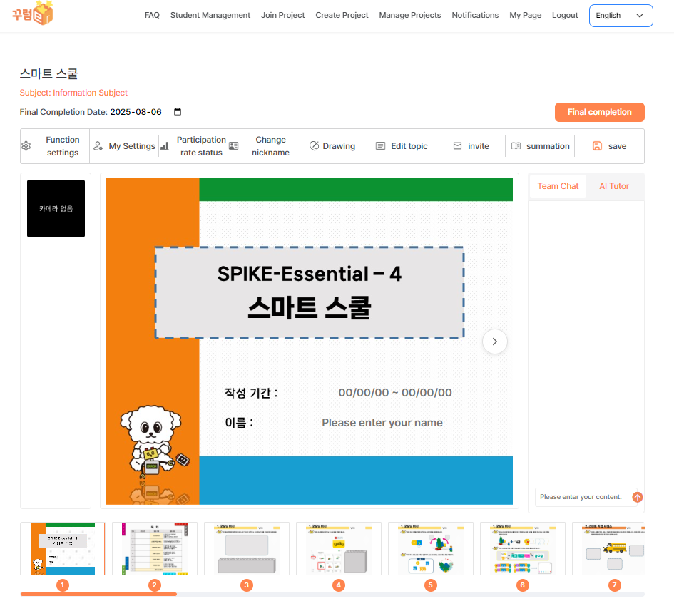The height and width of the screenshot is (616, 674).
Task: Select slide number badge 2
Action: coord(154,585)
